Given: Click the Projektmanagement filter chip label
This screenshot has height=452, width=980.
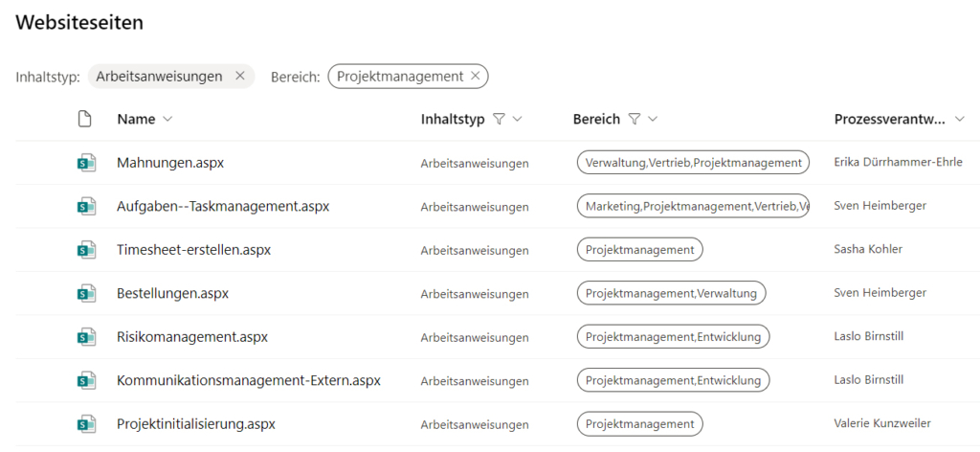Looking at the screenshot, I should (x=400, y=77).
